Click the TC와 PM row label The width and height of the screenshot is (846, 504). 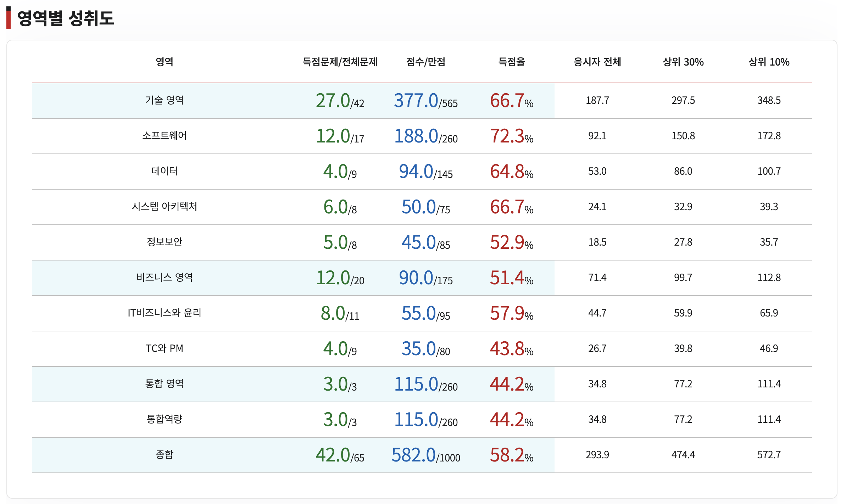pos(164,348)
